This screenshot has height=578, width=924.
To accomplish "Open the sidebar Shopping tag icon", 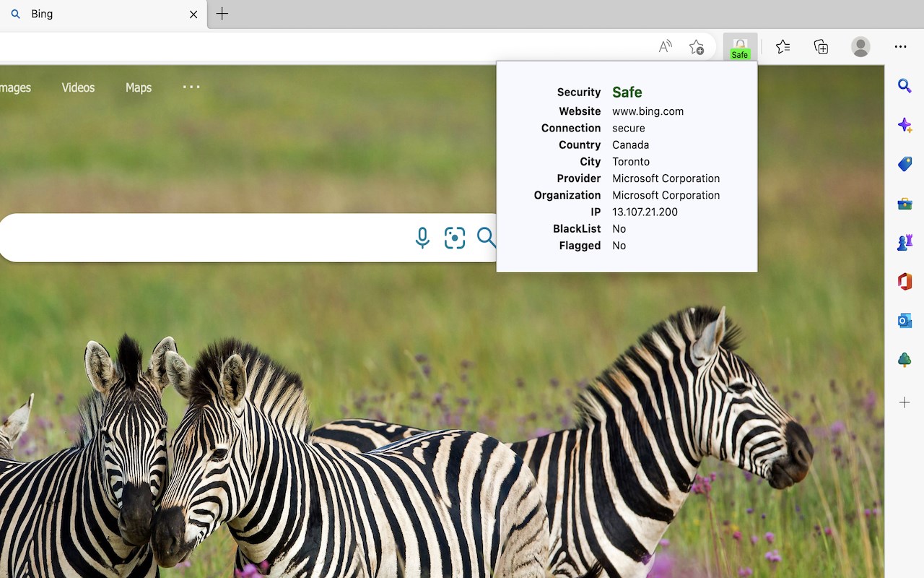I will tap(905, 164).
